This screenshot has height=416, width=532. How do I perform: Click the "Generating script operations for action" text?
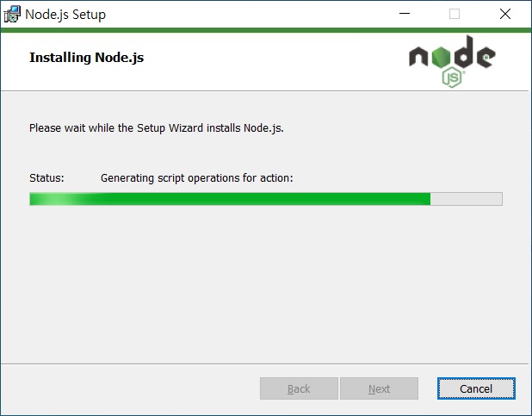197,178
